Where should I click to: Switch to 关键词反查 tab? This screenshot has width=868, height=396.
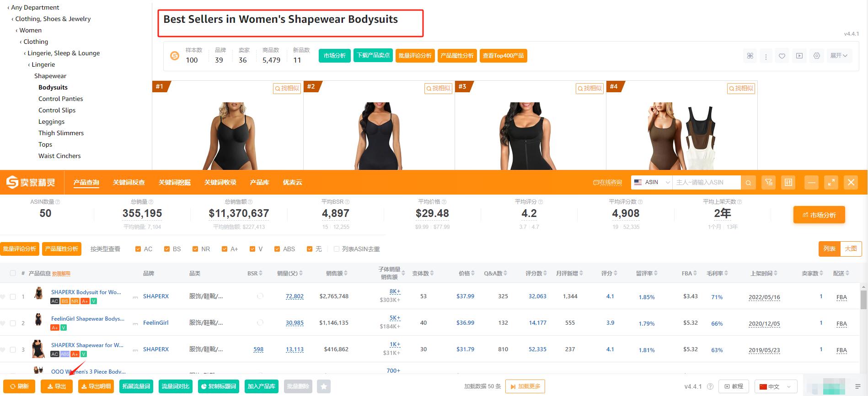[x=129, y=182]
